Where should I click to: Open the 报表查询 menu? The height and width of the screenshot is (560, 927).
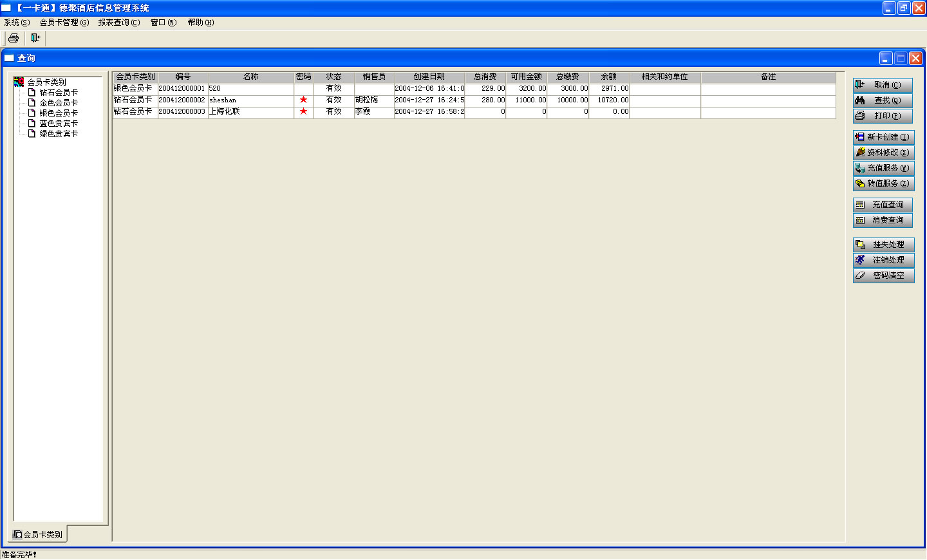(x=118, y=23)
